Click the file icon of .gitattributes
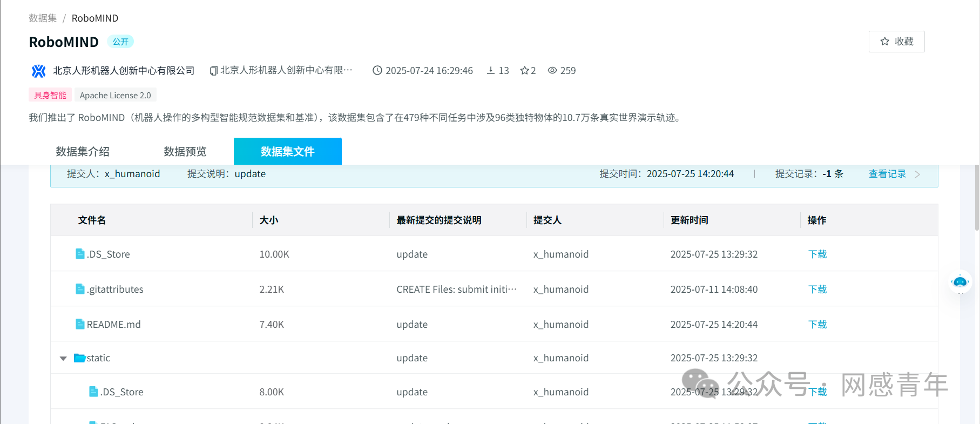The height and width of the screenshot is (424, 980). coord(80,289)
